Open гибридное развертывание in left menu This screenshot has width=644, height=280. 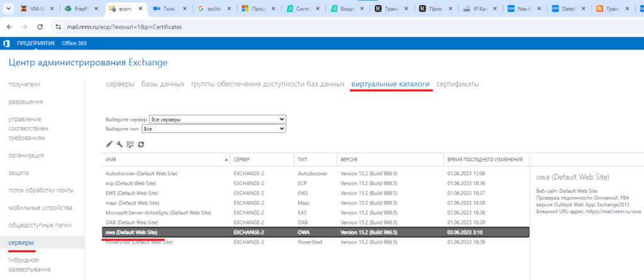coord(30,265)
